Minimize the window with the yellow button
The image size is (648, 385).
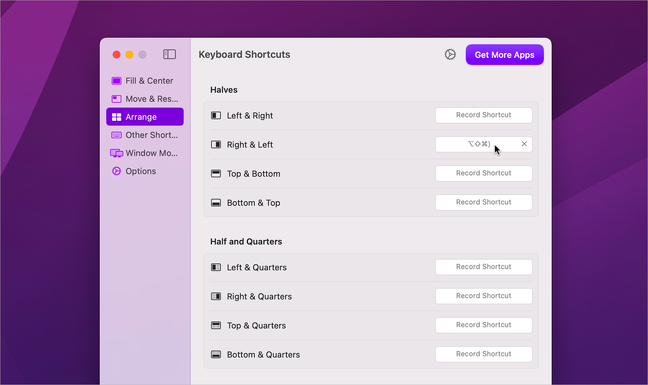(x=129, y=55)
